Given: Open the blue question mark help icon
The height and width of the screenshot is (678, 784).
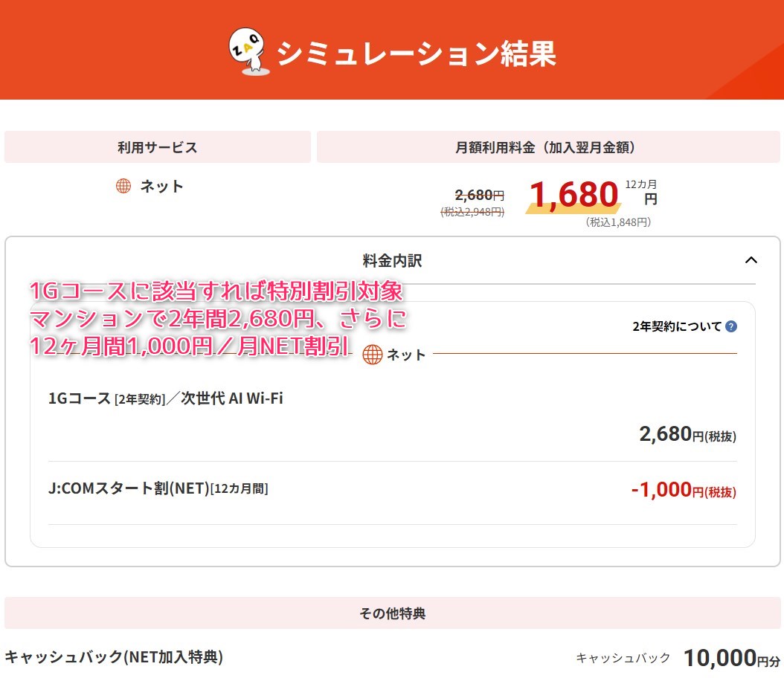Looking at the screenshot, I should pos(731,326).
